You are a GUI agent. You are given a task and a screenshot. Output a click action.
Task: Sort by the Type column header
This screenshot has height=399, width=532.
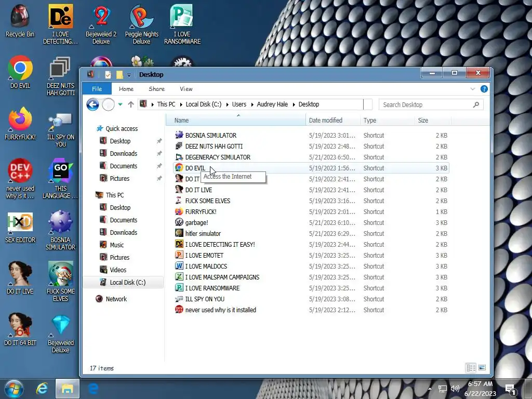pyautogui.click(x=387, y=121)
